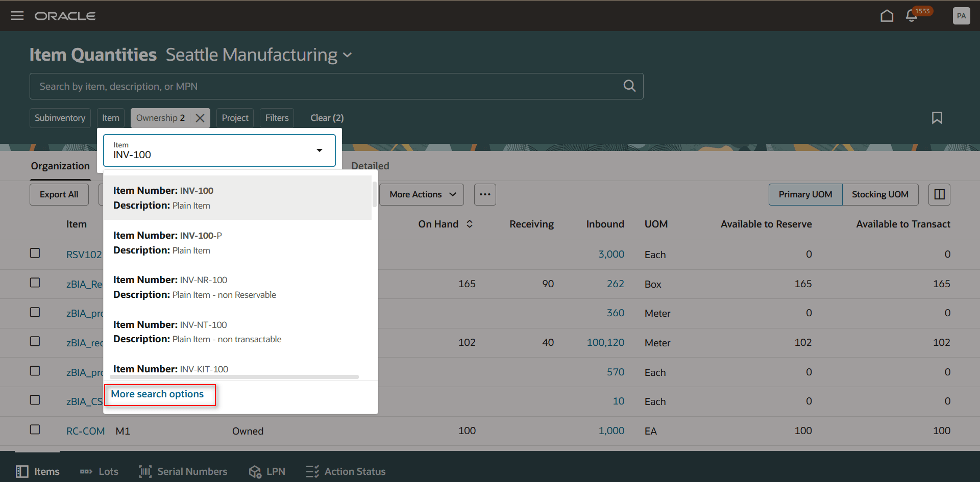Image resolution: width=980 pixels, height=482 pixels.
Task: Open the PA user profile avatar
Action: pos(961,16)
